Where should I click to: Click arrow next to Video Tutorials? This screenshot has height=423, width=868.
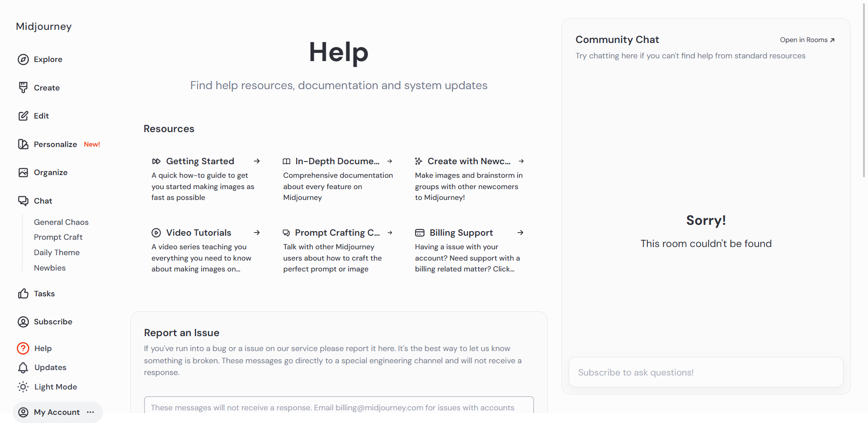point(257,233)
